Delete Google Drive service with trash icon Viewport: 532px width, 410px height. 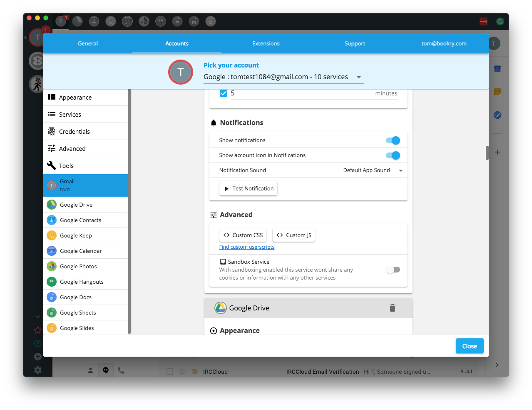[x=393, y=308]
